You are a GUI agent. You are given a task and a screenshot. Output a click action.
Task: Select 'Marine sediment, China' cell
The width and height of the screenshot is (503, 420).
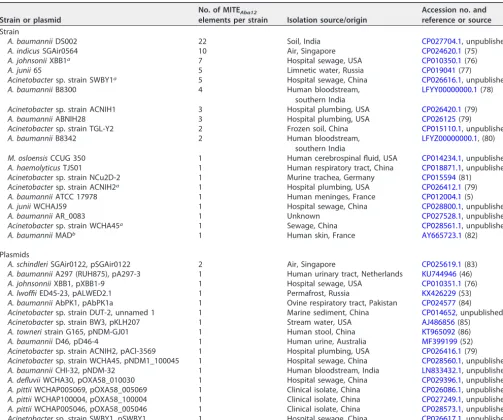coord(328,313)
